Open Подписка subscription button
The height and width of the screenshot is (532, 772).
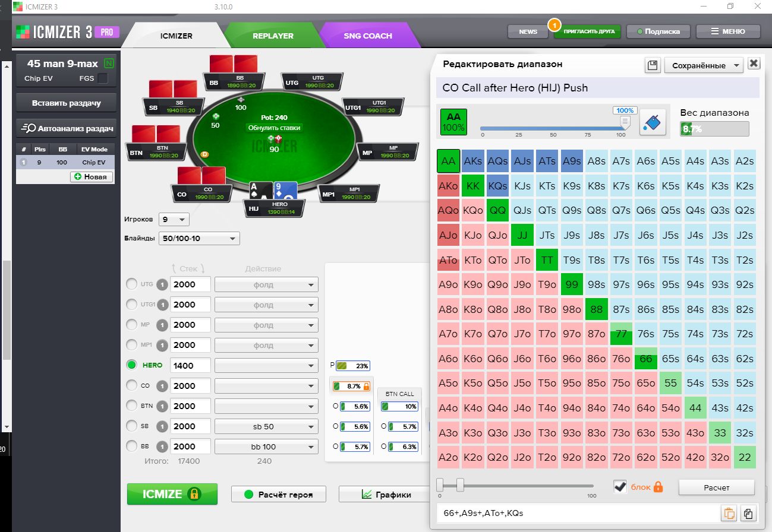[x=657, y=31]
